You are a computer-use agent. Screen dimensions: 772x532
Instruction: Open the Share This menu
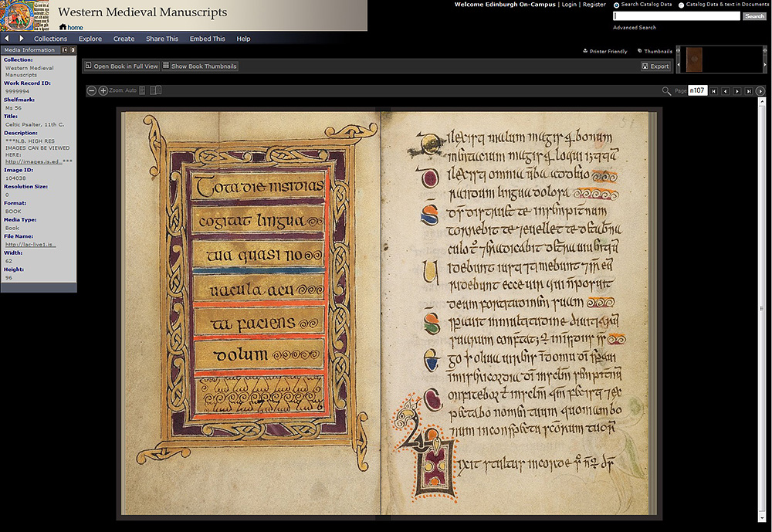(x=161, y=39)
